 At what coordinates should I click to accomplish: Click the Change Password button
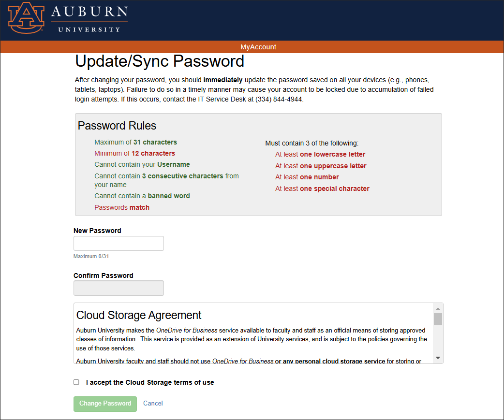105,404
